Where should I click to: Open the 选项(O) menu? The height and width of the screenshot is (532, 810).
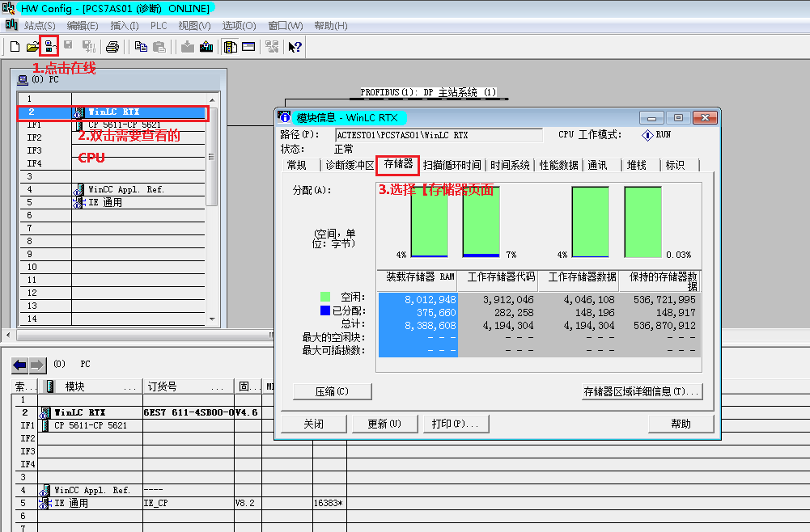tap(239, 25)
